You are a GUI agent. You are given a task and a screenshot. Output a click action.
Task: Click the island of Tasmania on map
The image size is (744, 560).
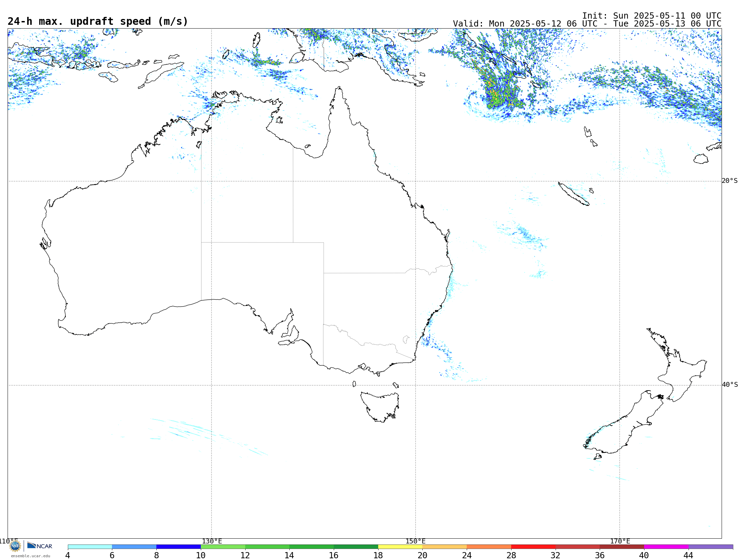(381, 406)
